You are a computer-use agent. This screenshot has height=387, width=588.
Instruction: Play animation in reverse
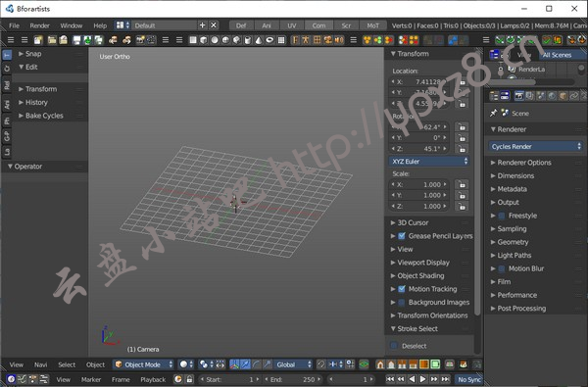[413, 379]
